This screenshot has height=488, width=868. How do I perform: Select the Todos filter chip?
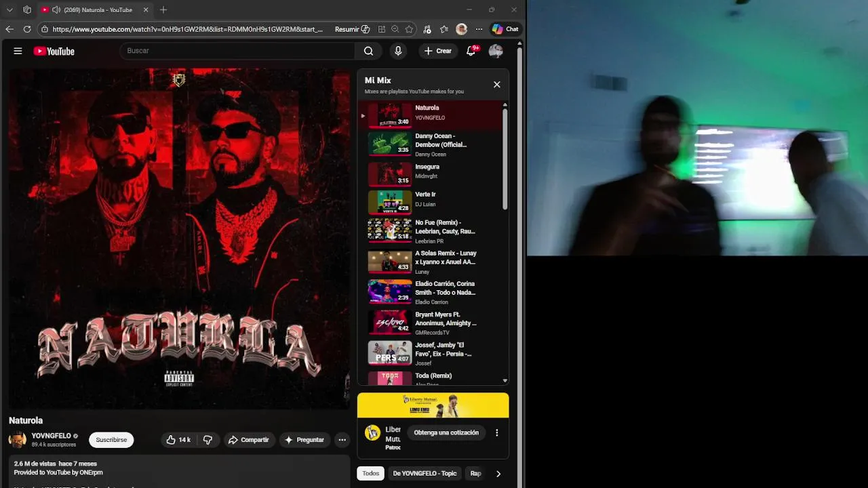371,474
